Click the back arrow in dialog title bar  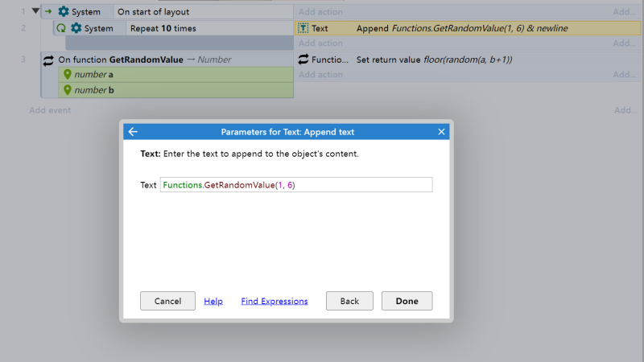point(133,132)
